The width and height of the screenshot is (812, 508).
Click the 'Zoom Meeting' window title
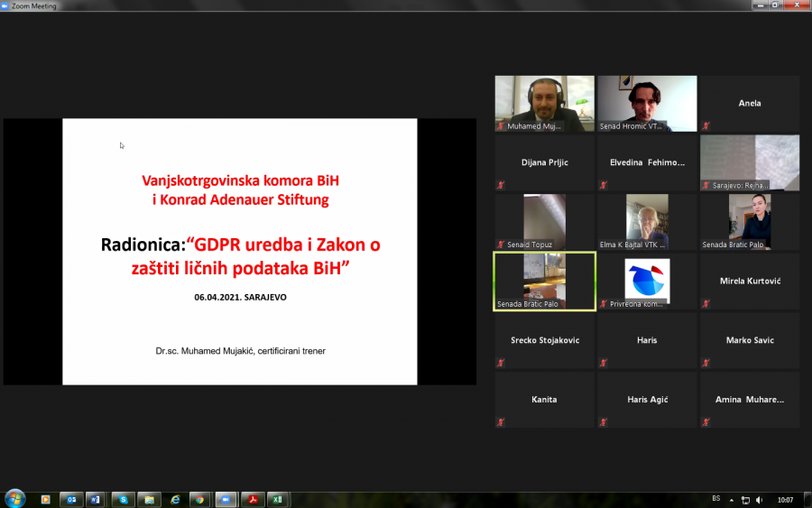click(x=33, y=5)
